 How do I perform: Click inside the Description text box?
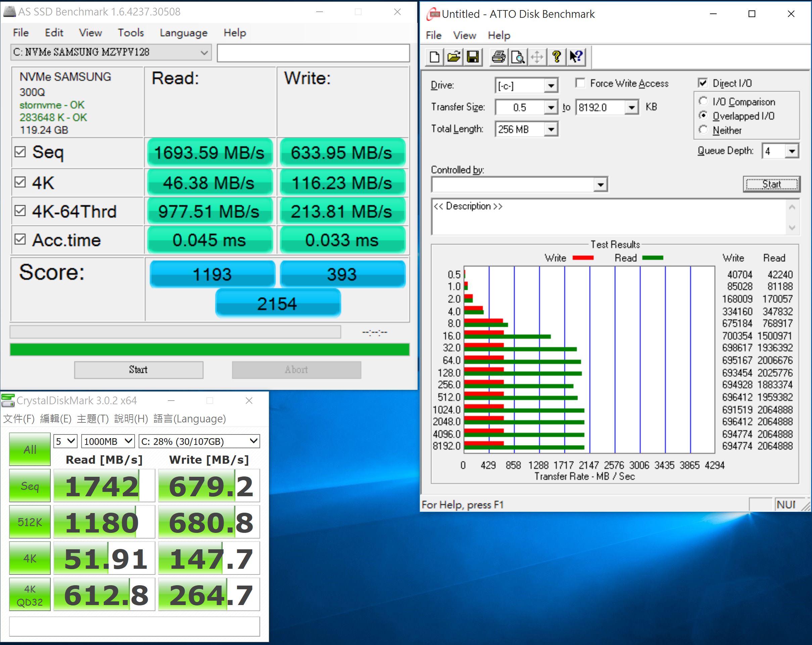[608, 217]
